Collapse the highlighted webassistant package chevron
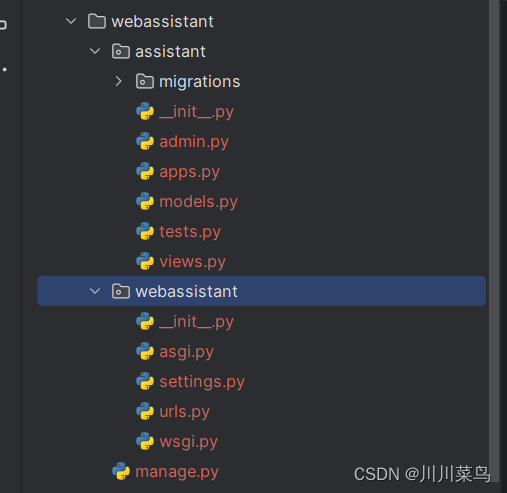Viewport: 507px width, 493px height. pos(95,291)
